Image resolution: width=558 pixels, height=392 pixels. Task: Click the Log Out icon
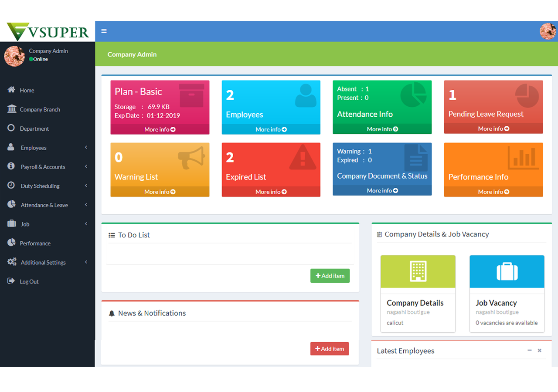(11, 281)
